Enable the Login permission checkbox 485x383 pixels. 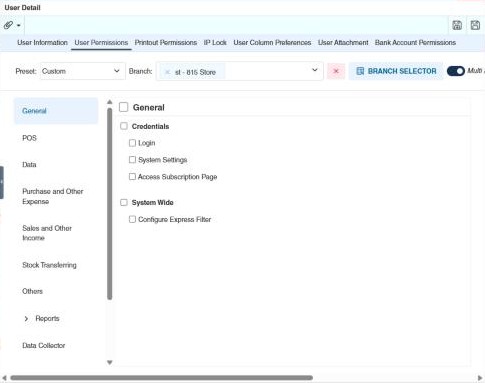point(132,143)
